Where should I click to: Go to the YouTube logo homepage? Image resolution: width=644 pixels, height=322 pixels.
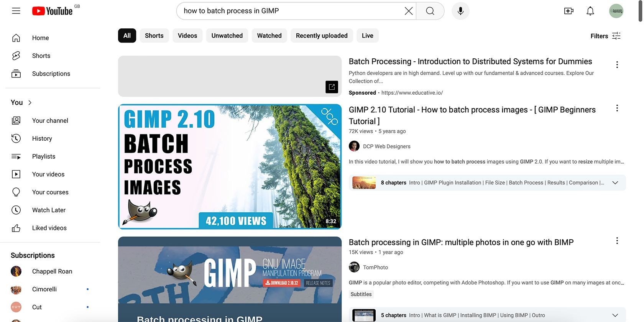tap(52, 11)
